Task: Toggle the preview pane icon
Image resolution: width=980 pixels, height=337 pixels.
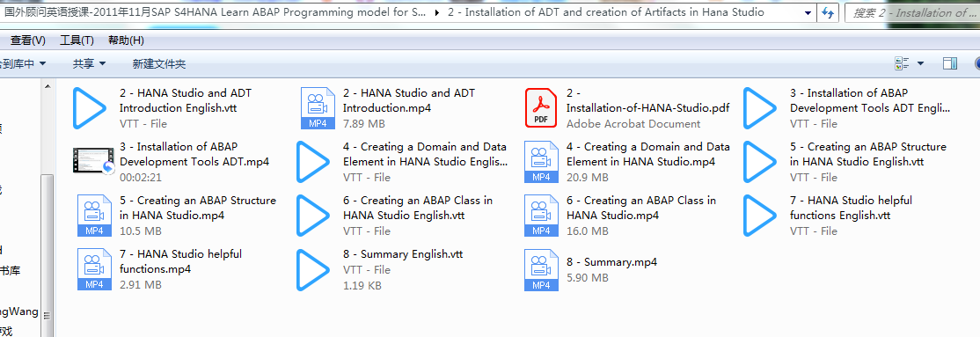Action: 950,63
